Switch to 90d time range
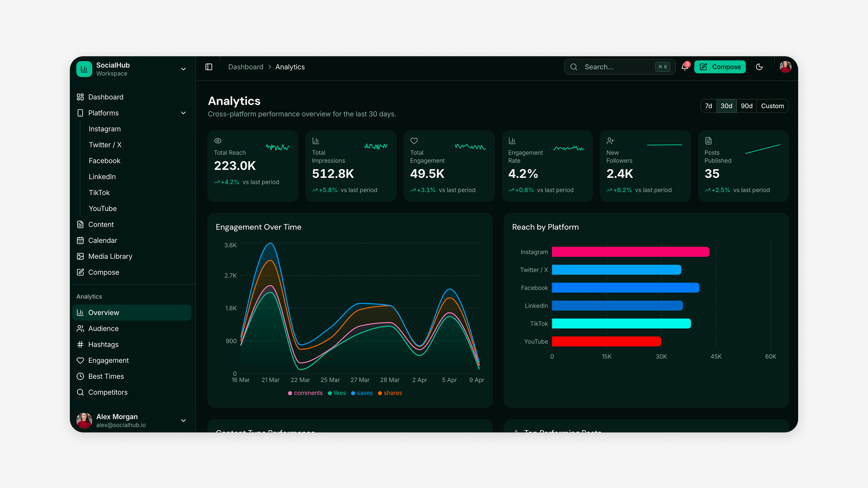Image resolution: width=868 pixels, height=488 pixels. tap(746, 106)
